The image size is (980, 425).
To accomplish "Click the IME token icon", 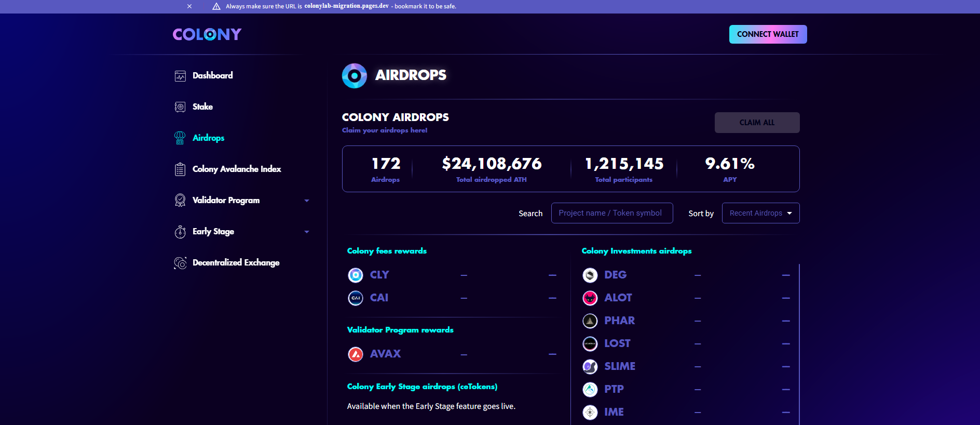I will pyautogui.click(x=590, y=412).
